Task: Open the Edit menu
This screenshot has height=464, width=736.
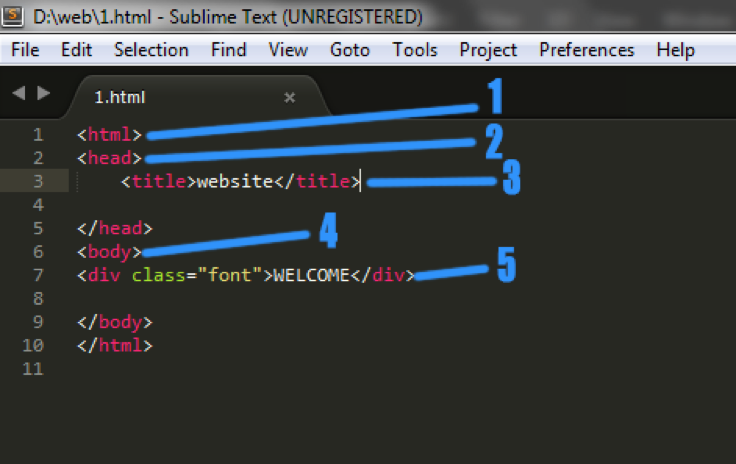Action: [x=77, y=50]
